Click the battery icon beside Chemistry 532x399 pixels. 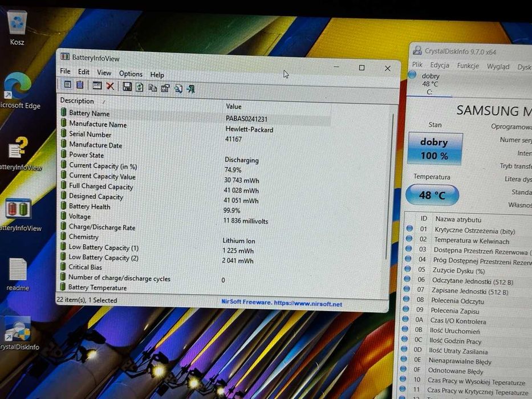tap(63, 236)
